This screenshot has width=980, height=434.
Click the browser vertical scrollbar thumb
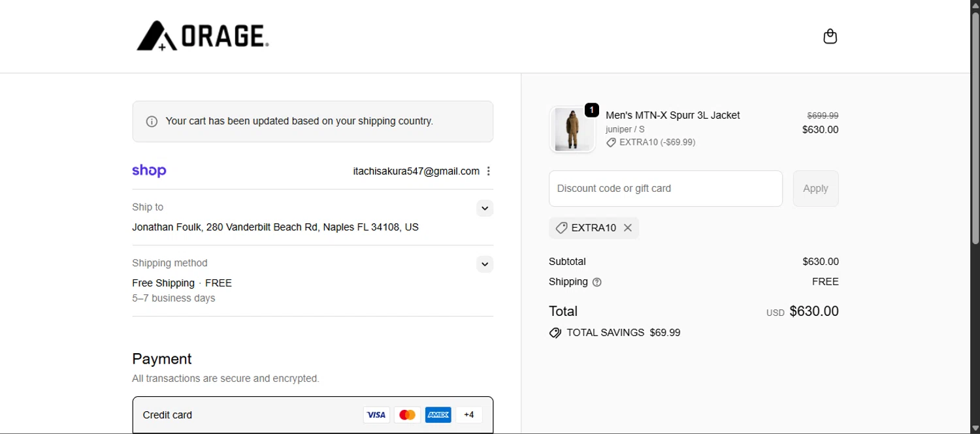click(x=975, y=128)
